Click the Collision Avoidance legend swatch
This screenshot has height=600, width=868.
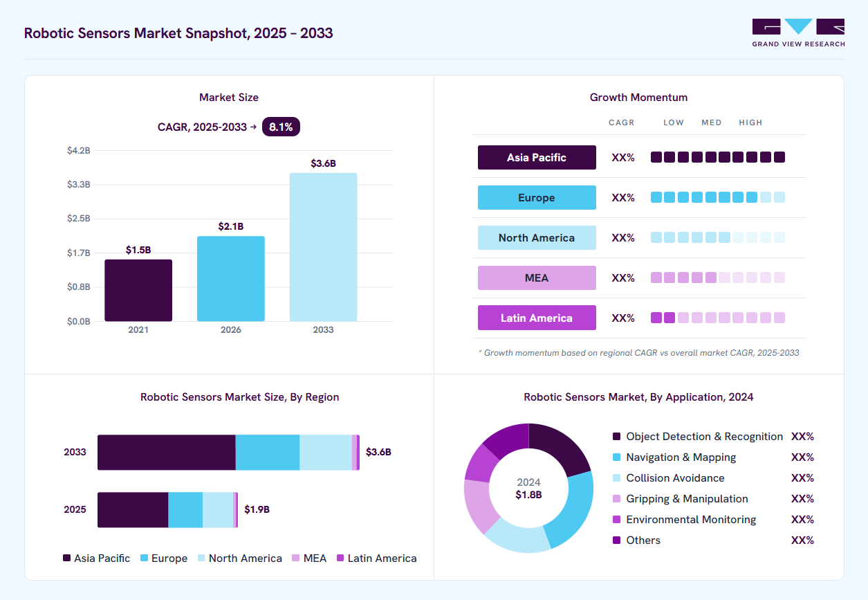click(x=617, y=478)
